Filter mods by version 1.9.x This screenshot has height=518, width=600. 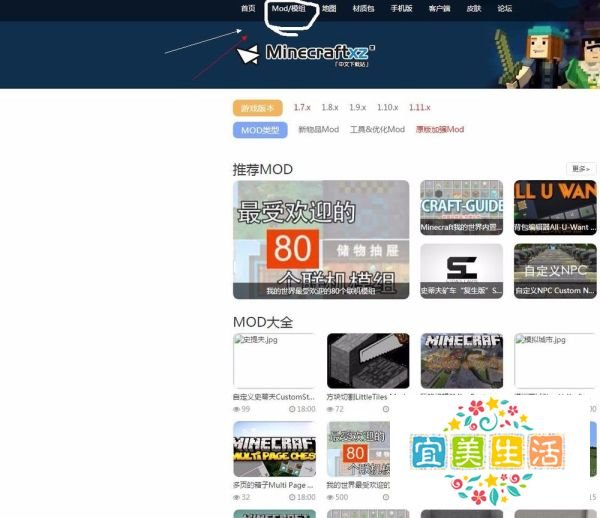click(x=358, y=108)
